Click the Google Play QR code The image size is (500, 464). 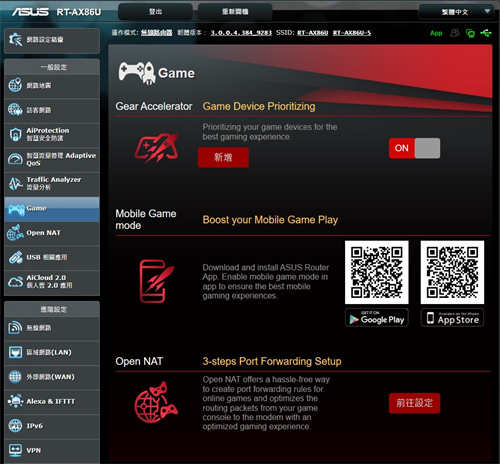(x=377, y=272)
